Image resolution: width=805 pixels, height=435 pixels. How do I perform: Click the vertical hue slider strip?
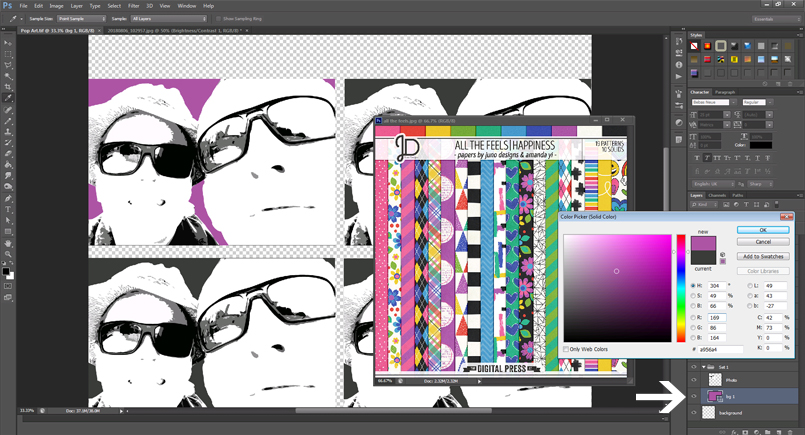(x=681, y=288)
